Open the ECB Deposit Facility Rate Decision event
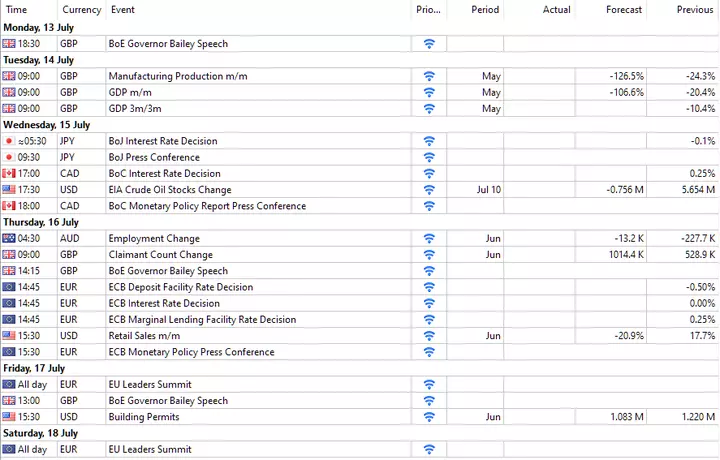The height and width of the screenshot is (460, 720). point(181,287)
